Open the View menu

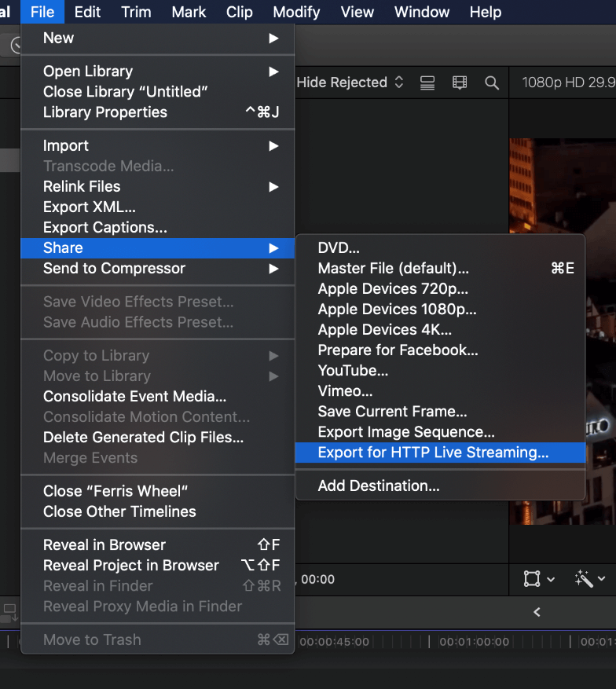point(357,12)
